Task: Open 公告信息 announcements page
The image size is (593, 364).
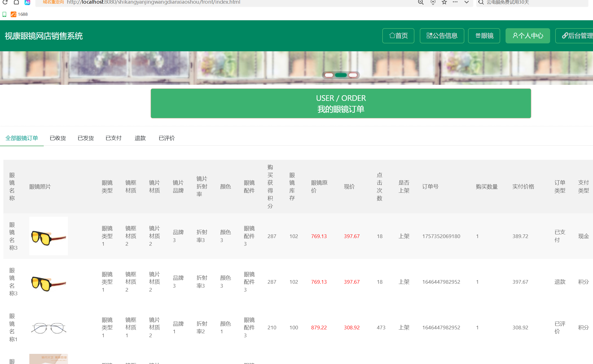Action: [442, 36]
